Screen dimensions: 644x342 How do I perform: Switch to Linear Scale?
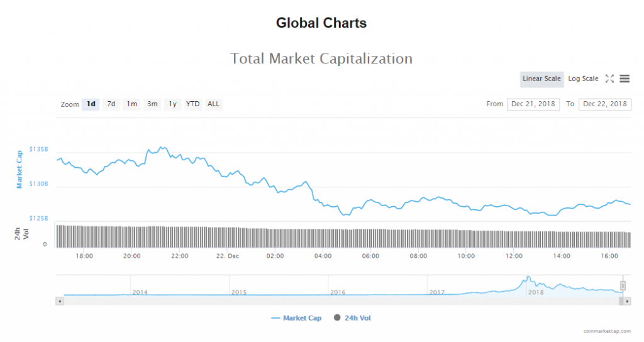coord(541,79)
